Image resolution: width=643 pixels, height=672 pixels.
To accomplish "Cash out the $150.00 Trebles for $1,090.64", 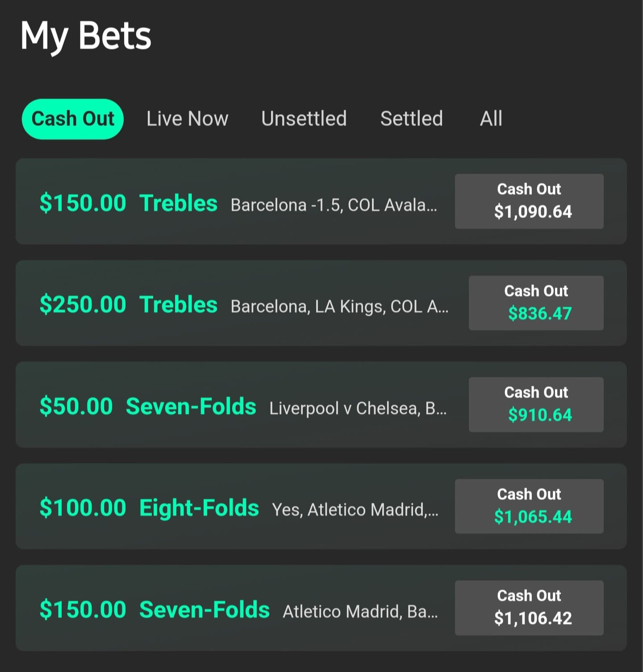I will point(529,201).
